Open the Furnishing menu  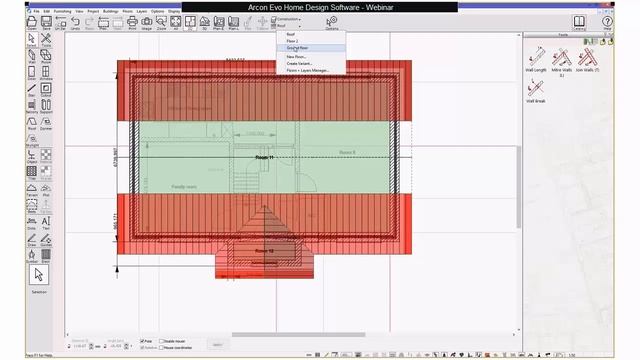click(x=62, y=11)
